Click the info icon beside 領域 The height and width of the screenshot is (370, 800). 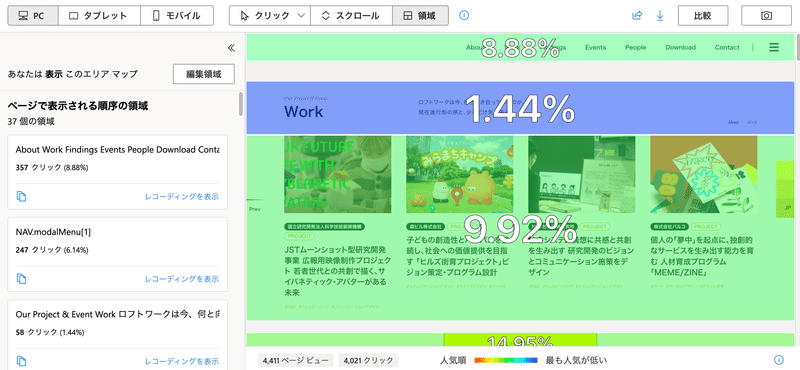pyautogui.click(x=464, y=16)
